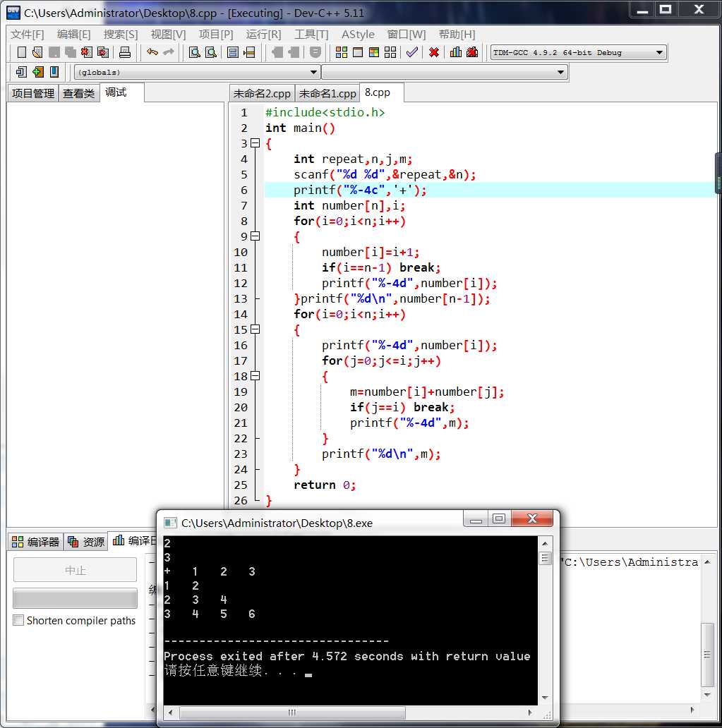Click the Find magnifier icon
Viewport: 722px width, 728px height.
coord(195,52)
